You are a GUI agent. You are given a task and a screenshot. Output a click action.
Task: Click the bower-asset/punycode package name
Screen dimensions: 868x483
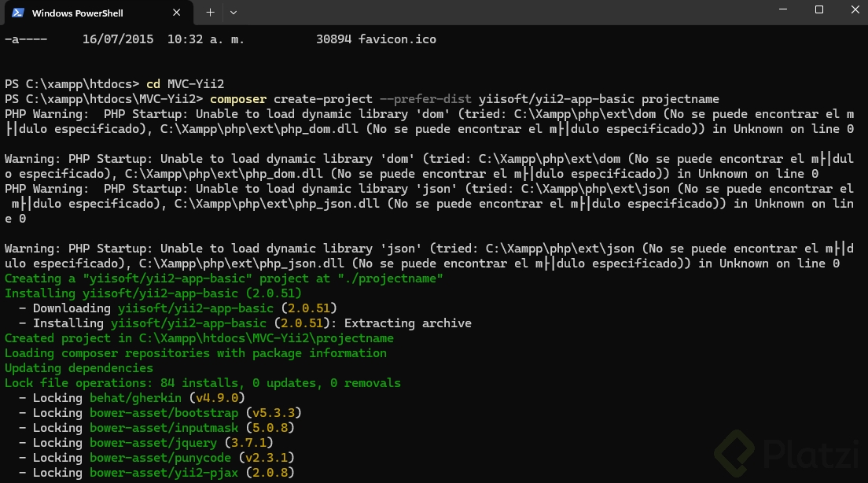[x=160, y=458]
